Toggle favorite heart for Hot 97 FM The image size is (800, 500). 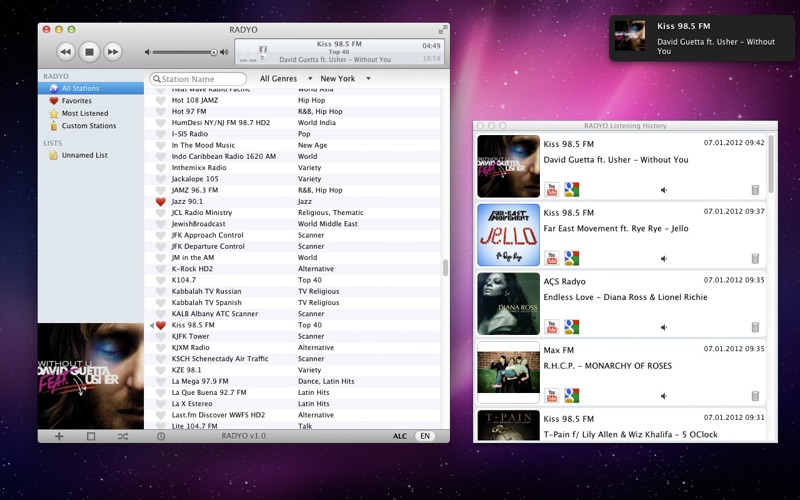pos(161,112)
